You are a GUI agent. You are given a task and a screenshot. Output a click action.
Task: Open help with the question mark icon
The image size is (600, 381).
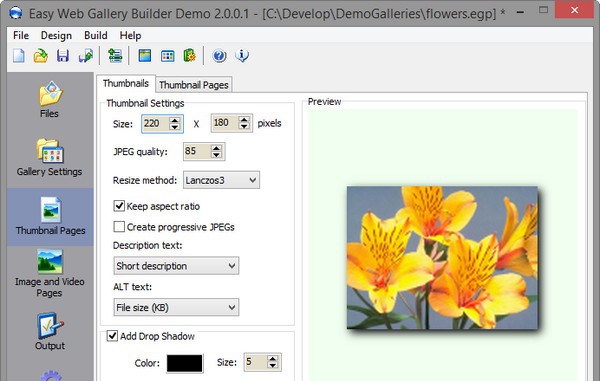[220, 56]
